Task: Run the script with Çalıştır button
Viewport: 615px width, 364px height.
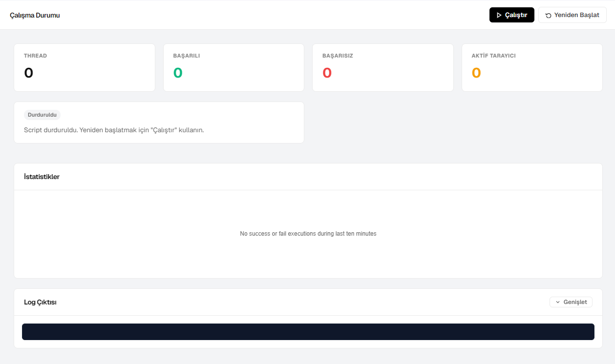Action: point(512,15)
